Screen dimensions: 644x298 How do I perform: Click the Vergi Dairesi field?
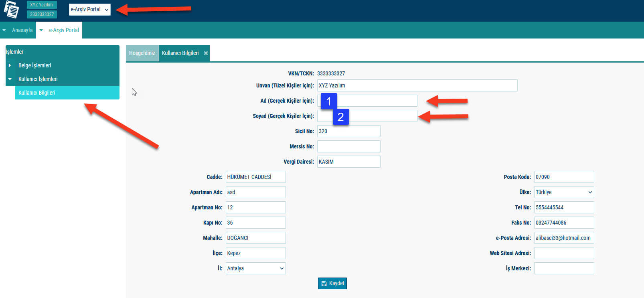348,162
